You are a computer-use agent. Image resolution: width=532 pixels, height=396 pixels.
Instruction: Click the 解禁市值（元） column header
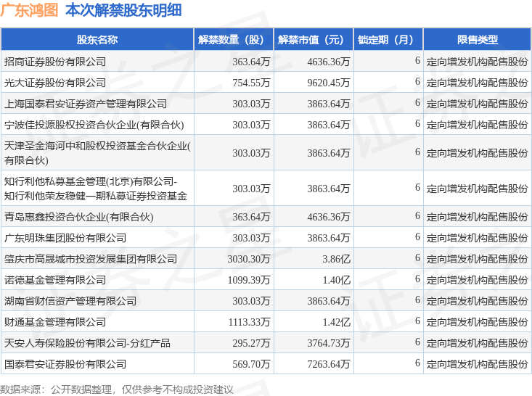(x=314, y=40)
